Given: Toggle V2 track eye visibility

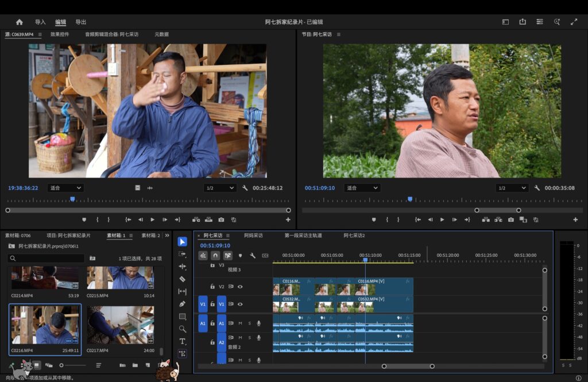Looking at the screenshot, I should click(x=240, y=287).
